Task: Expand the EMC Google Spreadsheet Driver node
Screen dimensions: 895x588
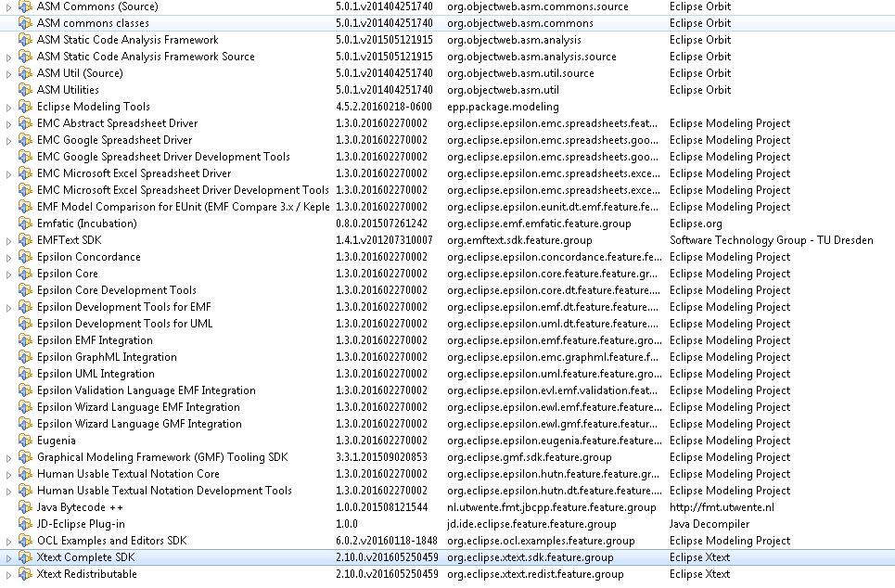Action: (8, 141)
